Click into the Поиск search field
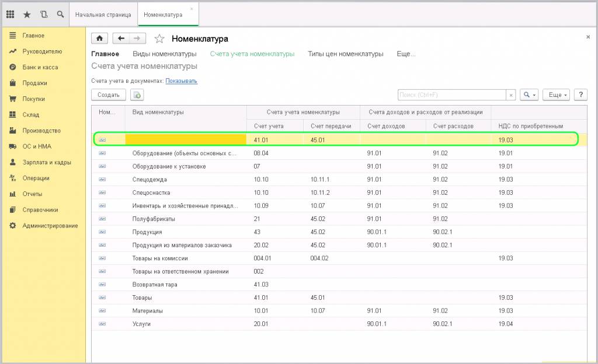Viewport: 598px width, 364px height. [x=451, y=95]
